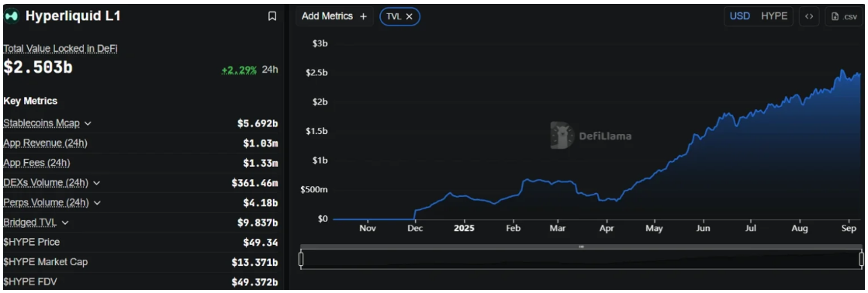This screenshot has width=868, height=293.
Task: Click the App Revenue (24h) label
Action: pyautogui.click(x=46, y=143)
